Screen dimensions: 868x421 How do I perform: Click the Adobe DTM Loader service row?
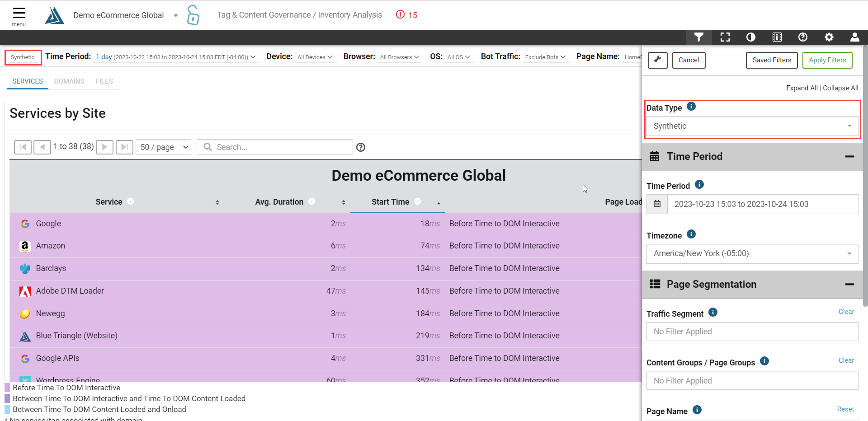pyautogui.click(x=325, y=291)
